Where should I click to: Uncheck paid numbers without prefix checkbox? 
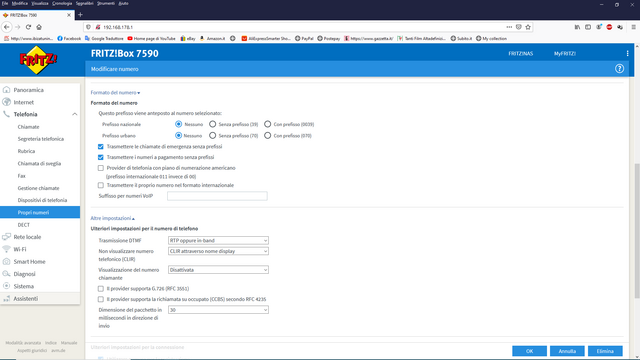coord(101,157)
